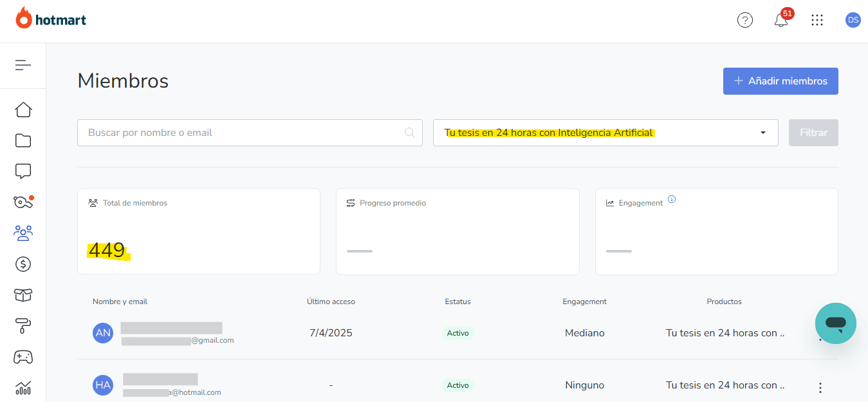Click the Mediano engagement value
The width and height of the screenshot is (868, 402).
(585, 333)
